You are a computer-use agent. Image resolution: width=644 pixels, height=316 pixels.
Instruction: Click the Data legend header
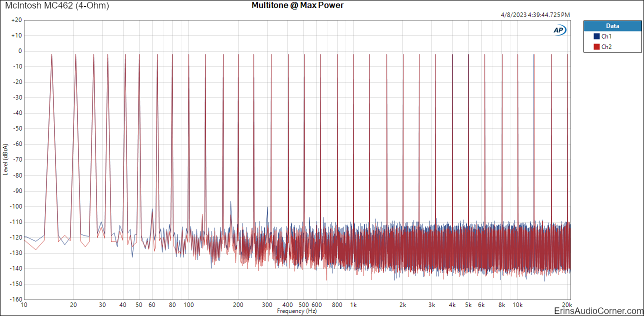click(x=612, y=26)
